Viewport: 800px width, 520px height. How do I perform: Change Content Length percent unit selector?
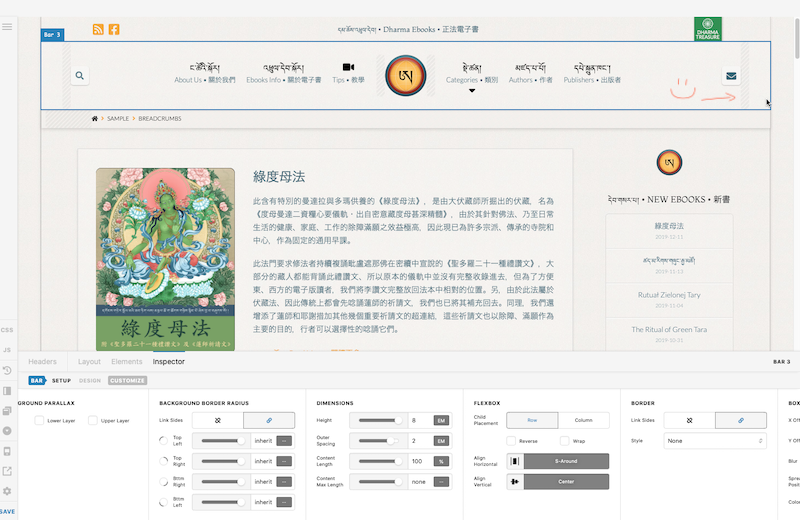point(441,461)
